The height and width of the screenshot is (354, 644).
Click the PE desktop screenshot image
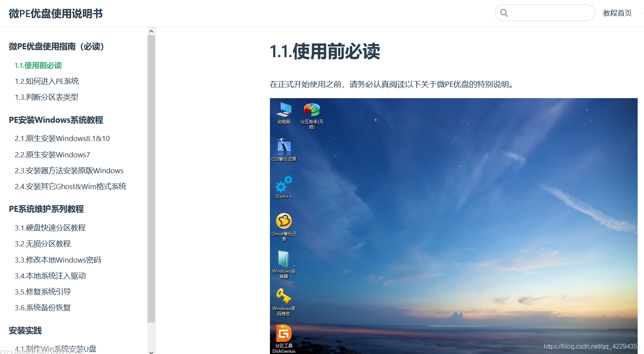point(454,226)
